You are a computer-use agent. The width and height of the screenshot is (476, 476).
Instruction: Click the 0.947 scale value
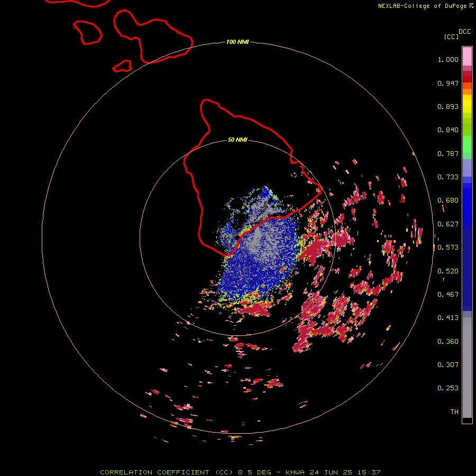(x=448, y=83)
